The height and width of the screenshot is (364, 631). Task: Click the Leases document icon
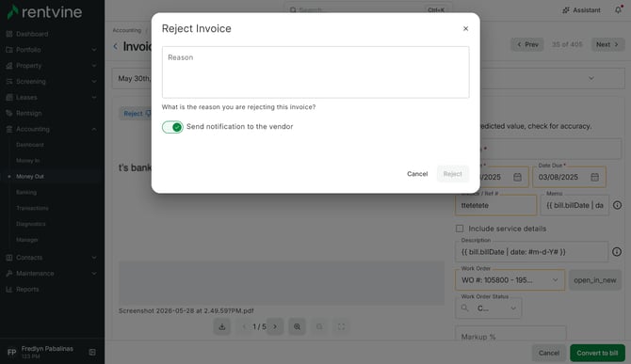tap(9, 97)
